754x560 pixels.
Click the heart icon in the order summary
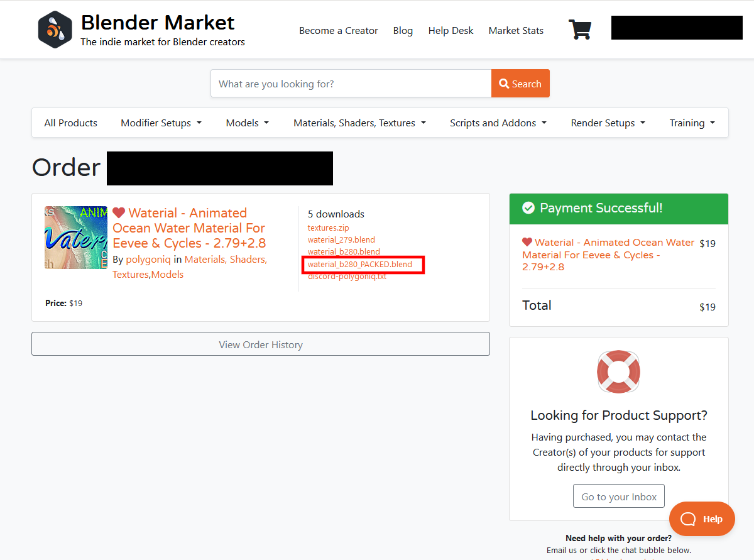[527, 241]
